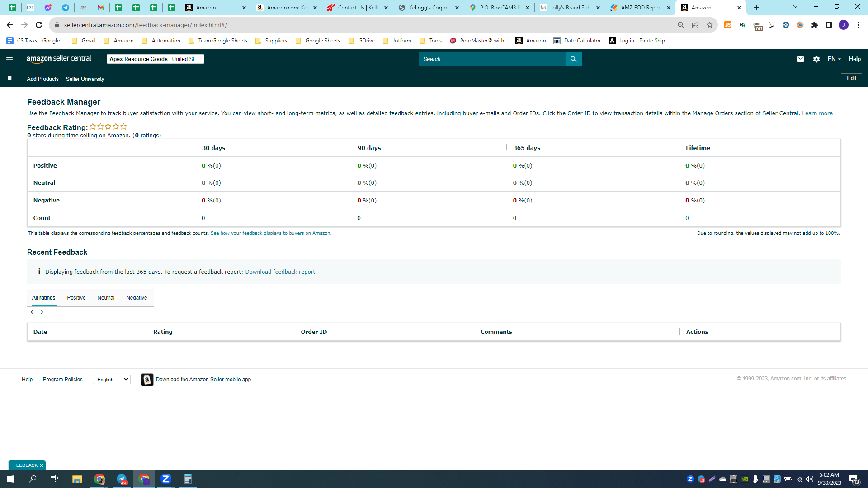Switch to AMZ EOD Report browser tab

[x=640, y=8]
